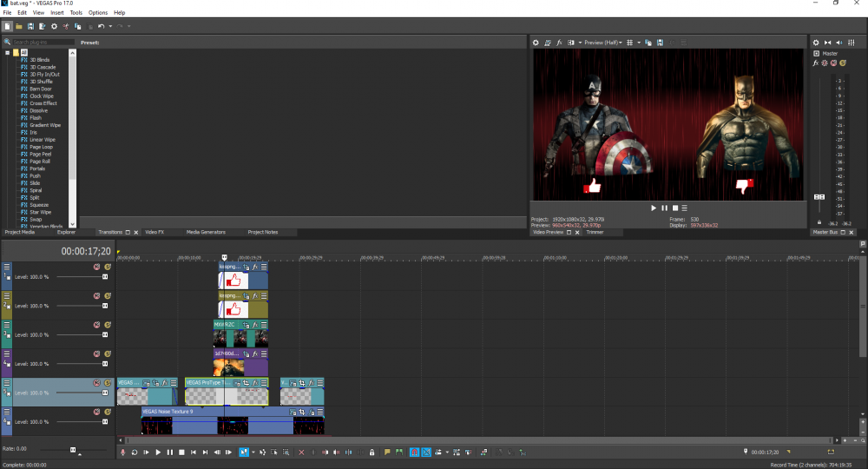Open the Insert menu

click(57, 13)
